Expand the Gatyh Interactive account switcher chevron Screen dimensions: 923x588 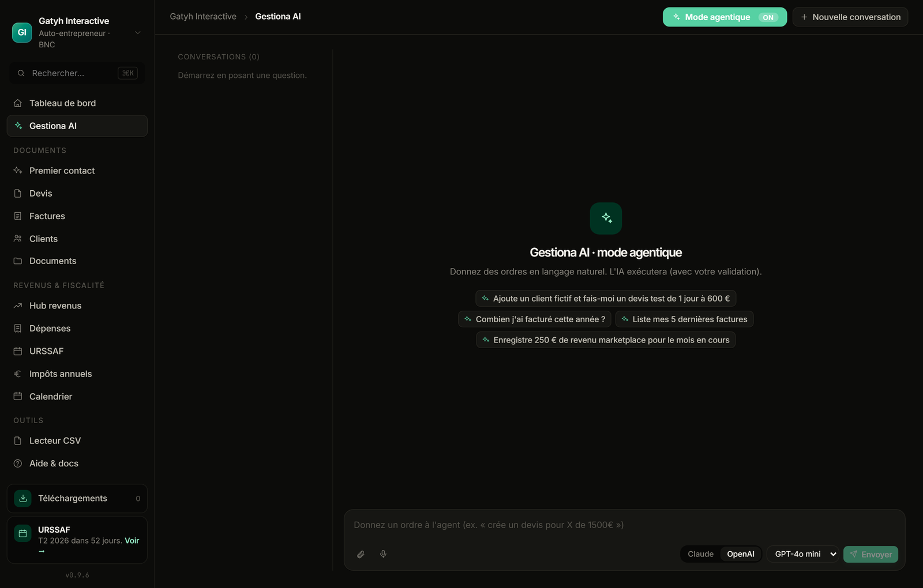[138, 33]
